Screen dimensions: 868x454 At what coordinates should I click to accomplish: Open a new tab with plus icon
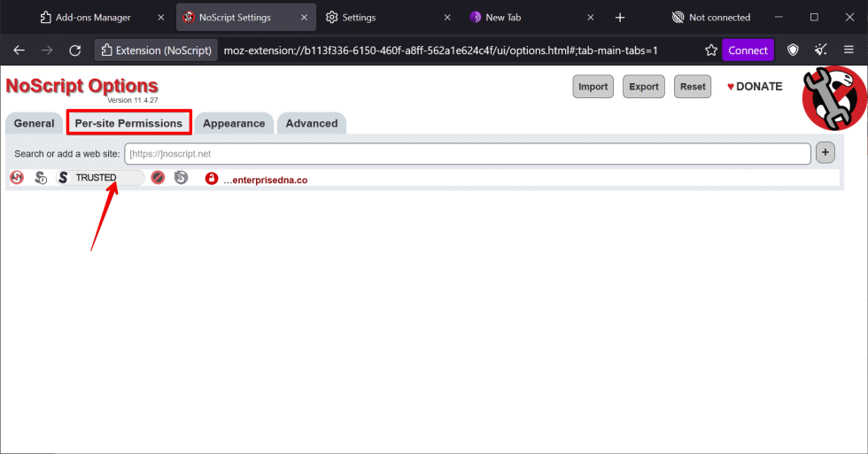tap(620, 18)
